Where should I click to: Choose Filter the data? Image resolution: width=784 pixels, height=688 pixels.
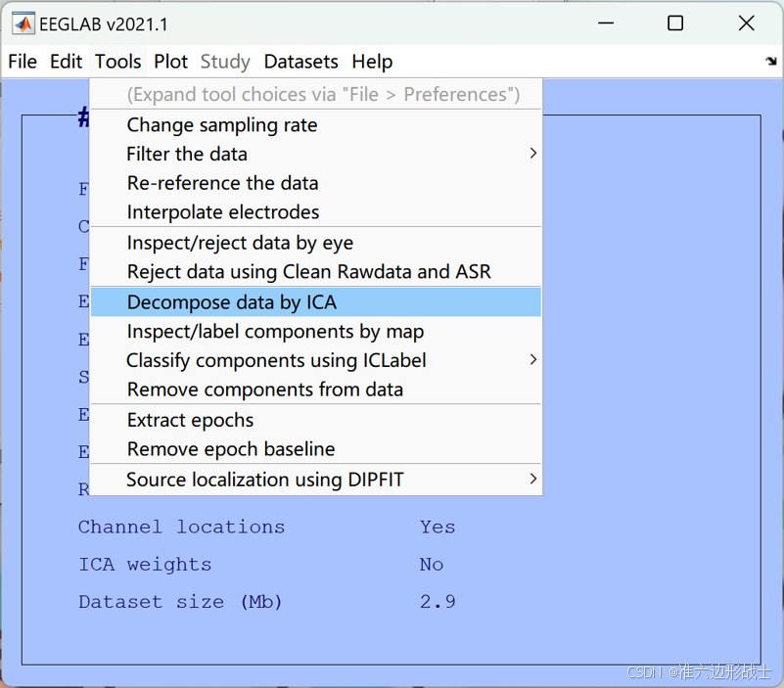(x=315, y=154)
